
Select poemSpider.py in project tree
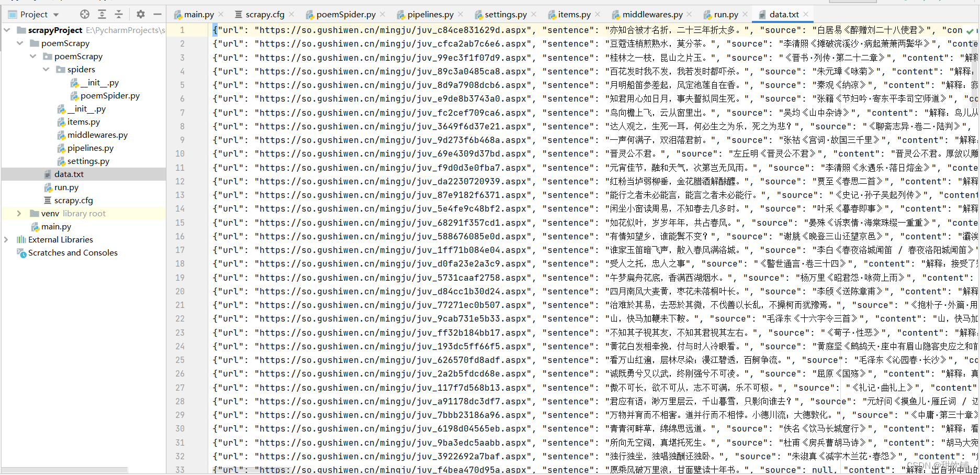[x=110, y=95]
